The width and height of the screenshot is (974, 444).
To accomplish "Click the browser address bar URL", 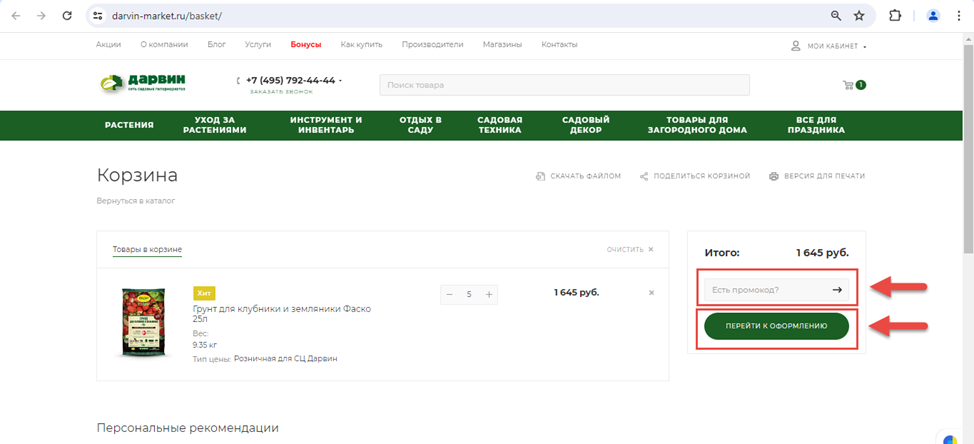I will (167, 16).
